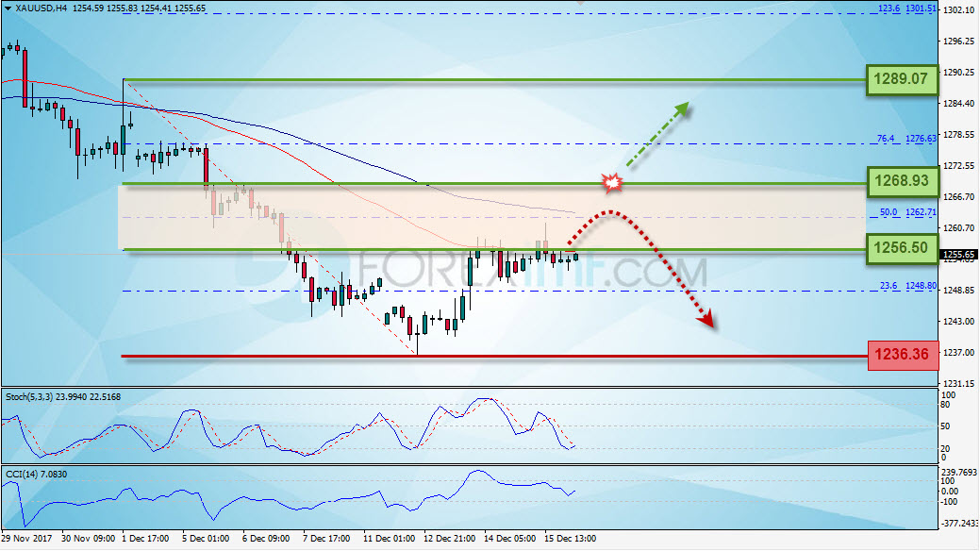Open the chart menu triangle beside XAUUSD,H4
The height and width of the screenshot is (551, 980).
[8, 8]
